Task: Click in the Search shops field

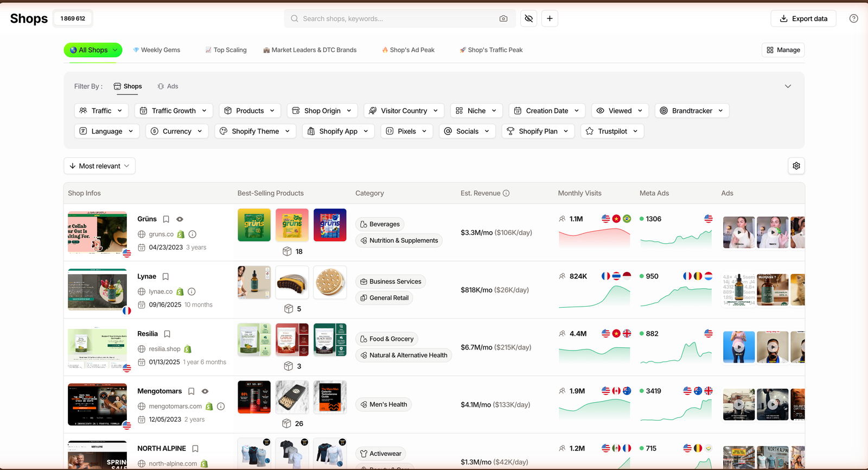Action: click(399, 18)
